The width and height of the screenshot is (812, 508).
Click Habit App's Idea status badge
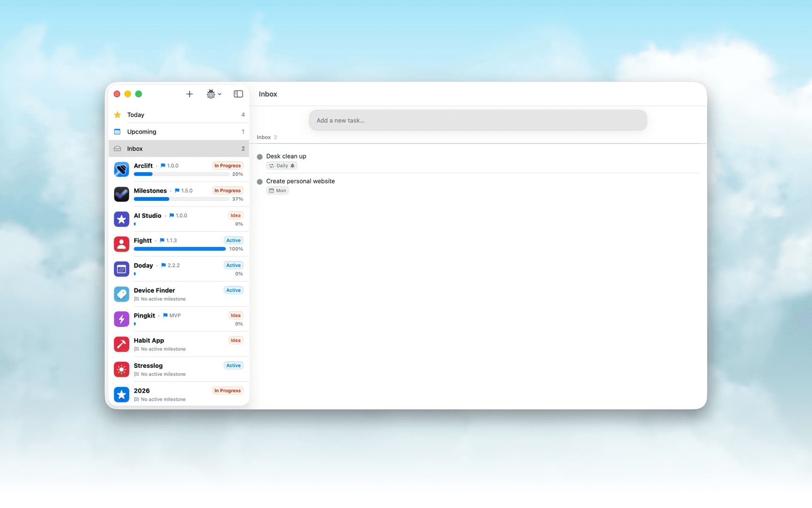click(x=235, y=341)
